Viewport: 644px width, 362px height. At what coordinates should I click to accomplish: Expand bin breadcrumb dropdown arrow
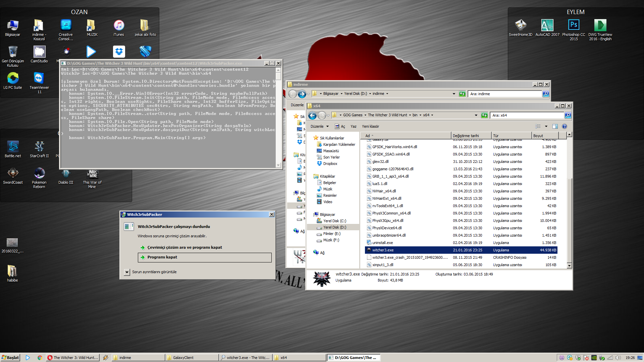tap(420, 115)
